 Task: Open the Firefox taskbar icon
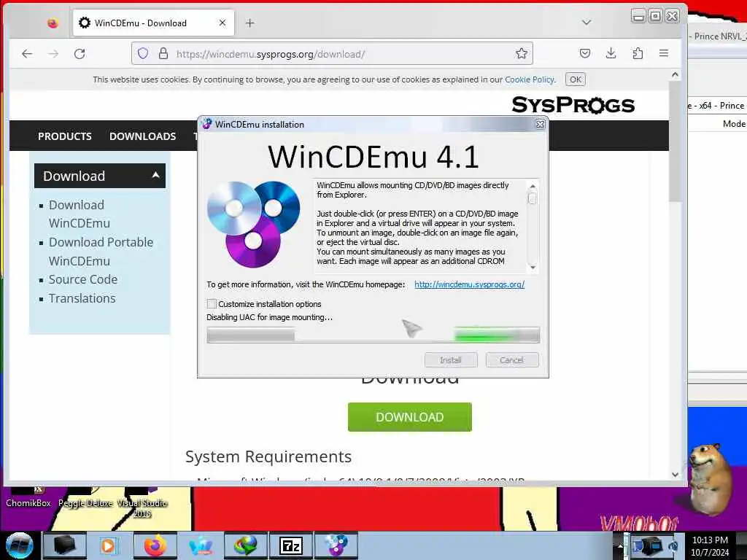[155, 545]
